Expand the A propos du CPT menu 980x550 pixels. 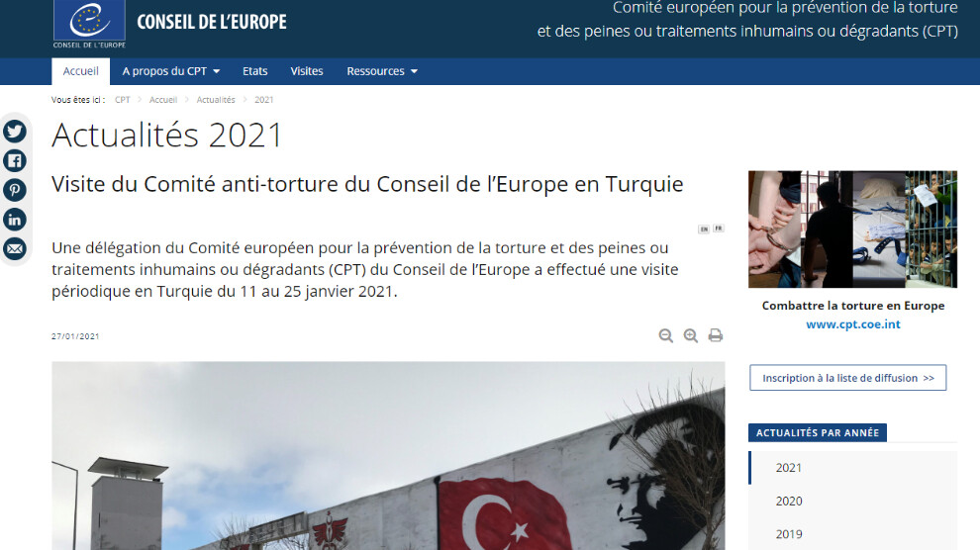click(x=170, y=71)
